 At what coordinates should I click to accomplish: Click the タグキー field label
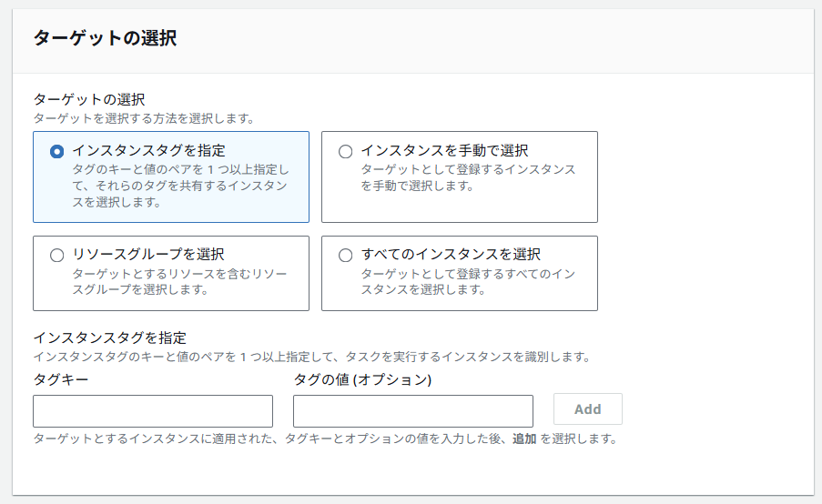click(x=61, y=379)
